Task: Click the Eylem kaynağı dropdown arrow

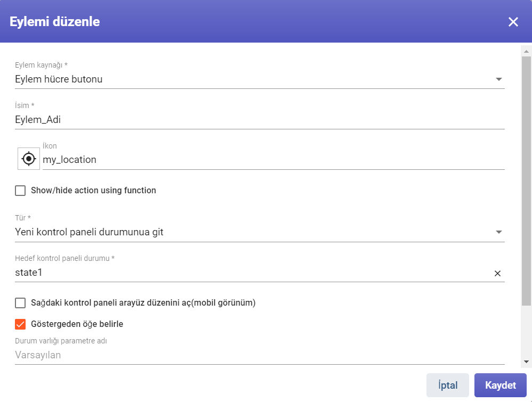Action: 498,79
